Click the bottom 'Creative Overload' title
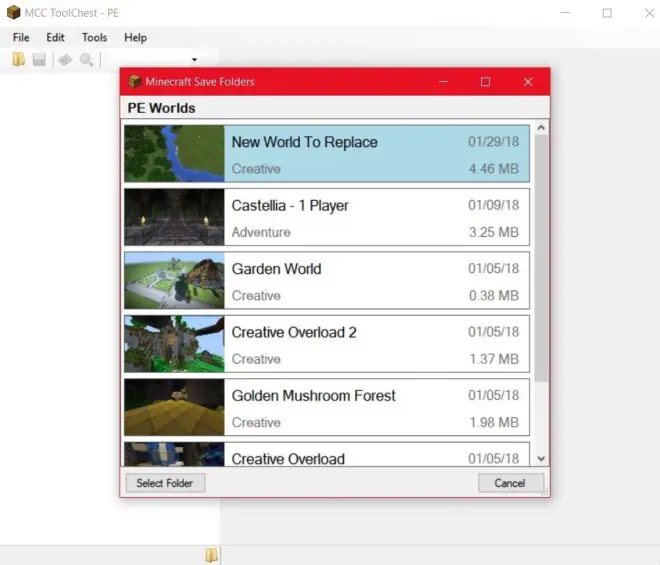This screenshot has width=660, height=565. [x=288, y=459]
